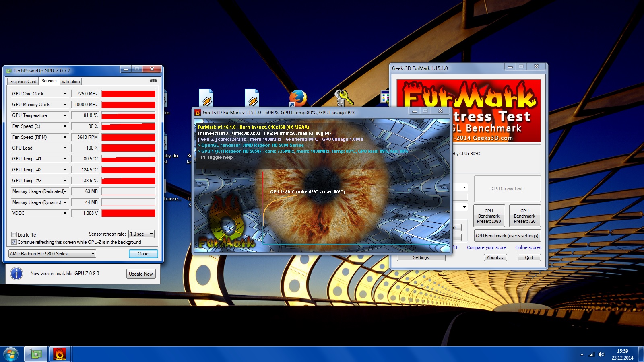This screenshot has height=362, width=644.
Task: Open the AMD Radeon HD 5800 Series selector
Action: click(x=52, y=254)
